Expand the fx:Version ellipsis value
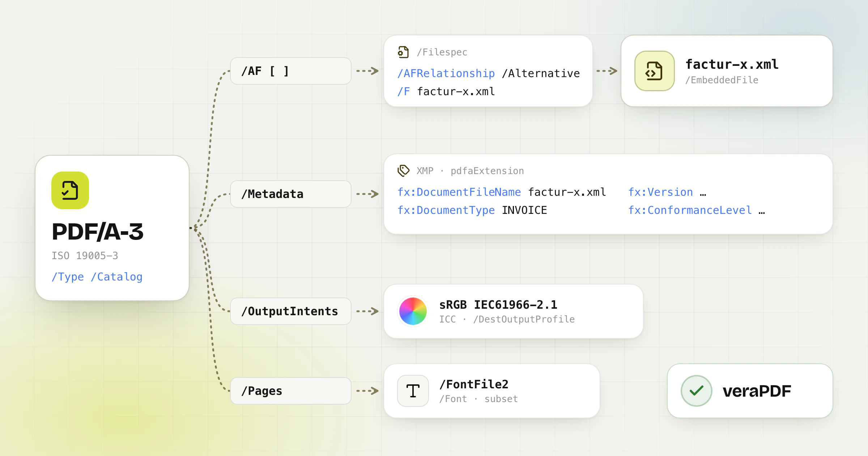 click(703, 193)
